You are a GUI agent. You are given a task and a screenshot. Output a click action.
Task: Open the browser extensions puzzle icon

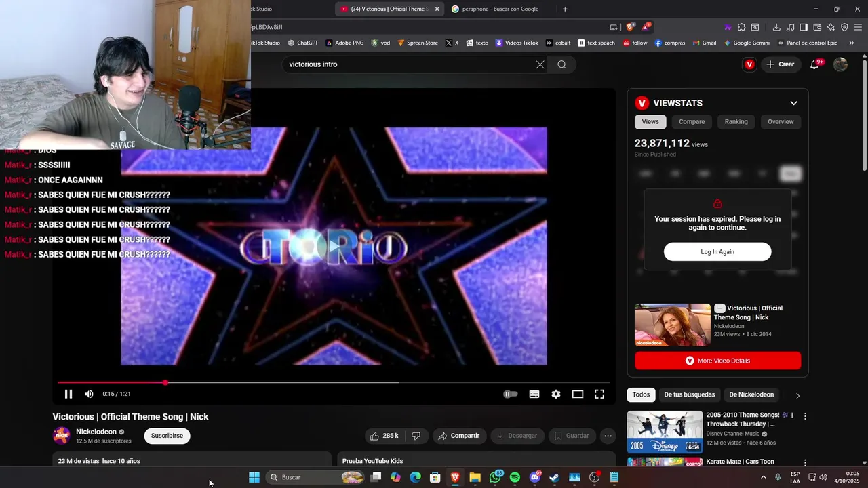tap(741, 27)
